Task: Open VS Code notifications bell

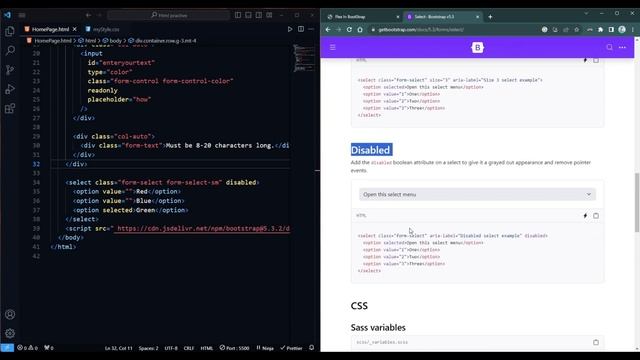Action: click(x=311, y=348)
